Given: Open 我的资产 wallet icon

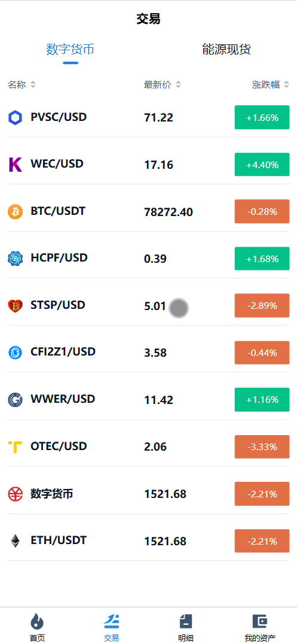Looking at the screenshot, I should point(260,621).
